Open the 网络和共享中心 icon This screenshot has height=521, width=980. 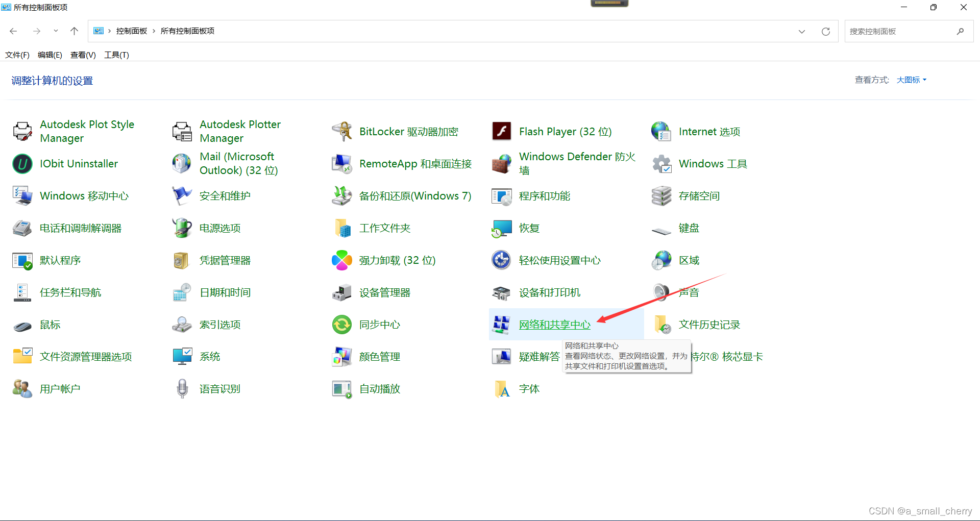pyautogui.click(x=502, y=325)
